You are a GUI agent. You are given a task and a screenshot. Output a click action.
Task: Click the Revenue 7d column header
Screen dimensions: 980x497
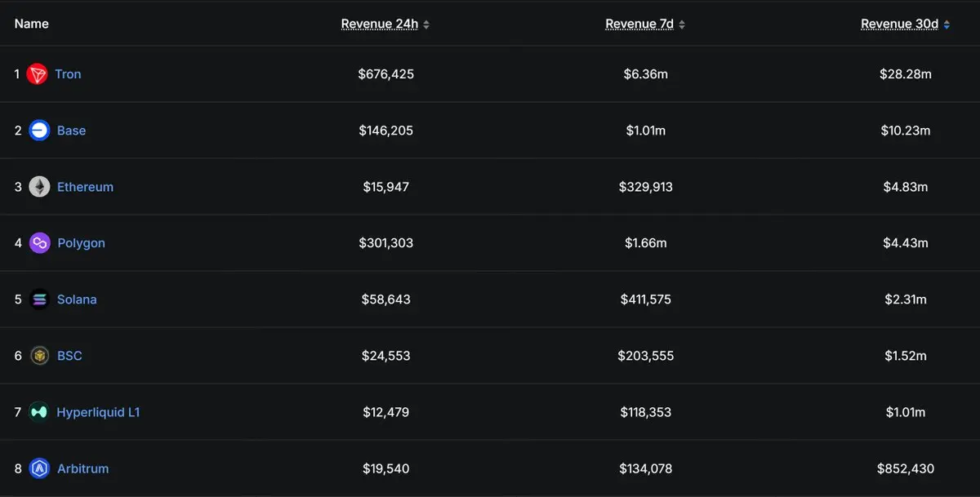(639, 24)
